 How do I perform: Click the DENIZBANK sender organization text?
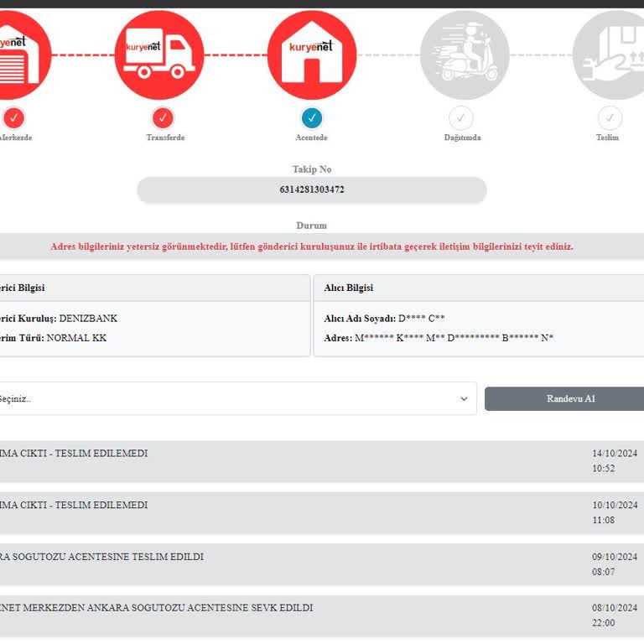pyautogui.click(x=88, y=319)
